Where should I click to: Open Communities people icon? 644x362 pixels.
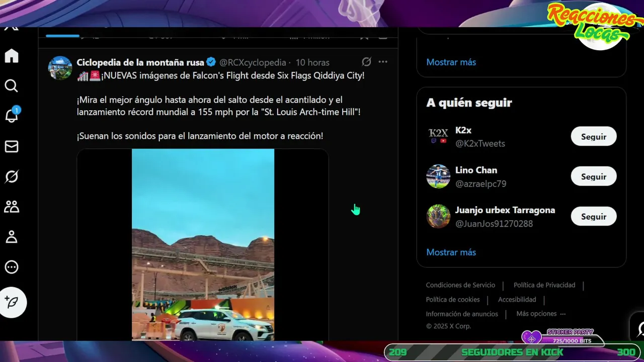pos(12,207)
